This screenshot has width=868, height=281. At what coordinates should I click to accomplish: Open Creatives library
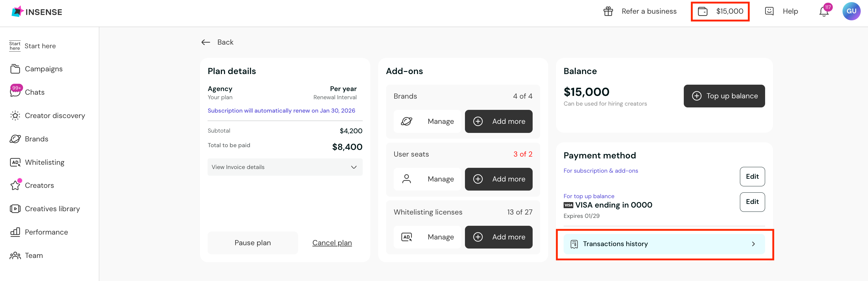(x=52, y=209)
